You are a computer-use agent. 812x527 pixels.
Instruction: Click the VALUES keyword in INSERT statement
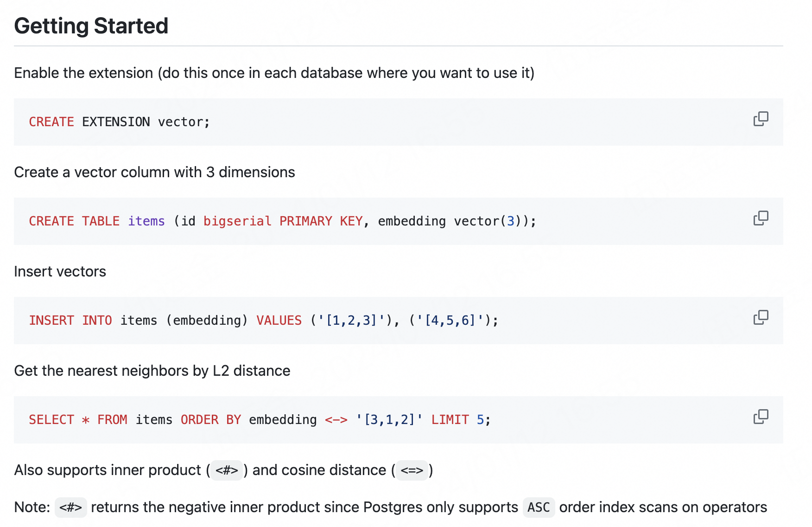pos(279,321)
